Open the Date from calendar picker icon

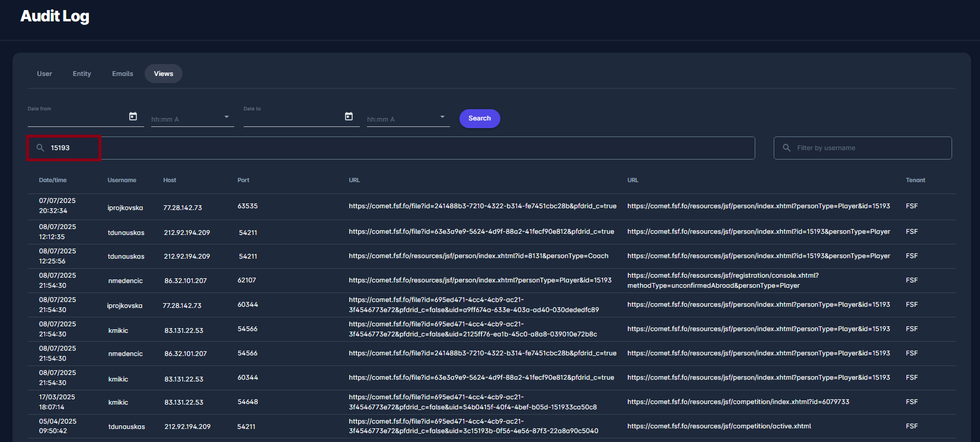pos(133,116)
